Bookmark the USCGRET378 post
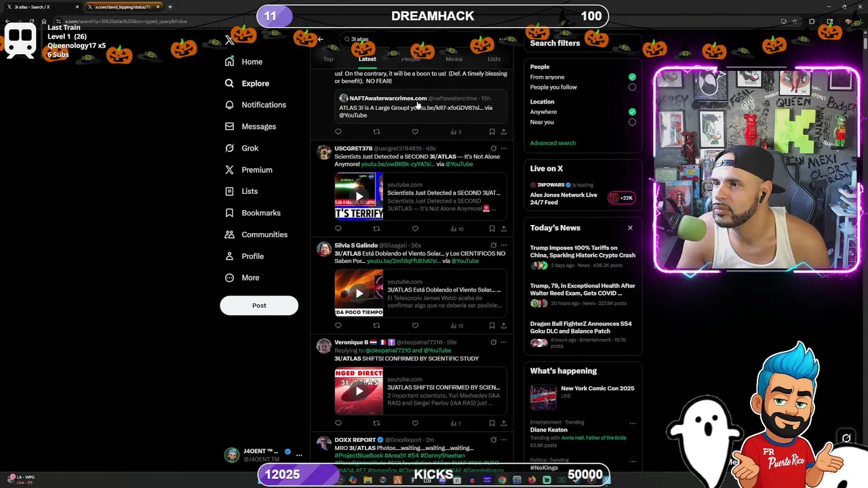Image resolution: width=868 pixels, height=488 pixels. point(492,228)
